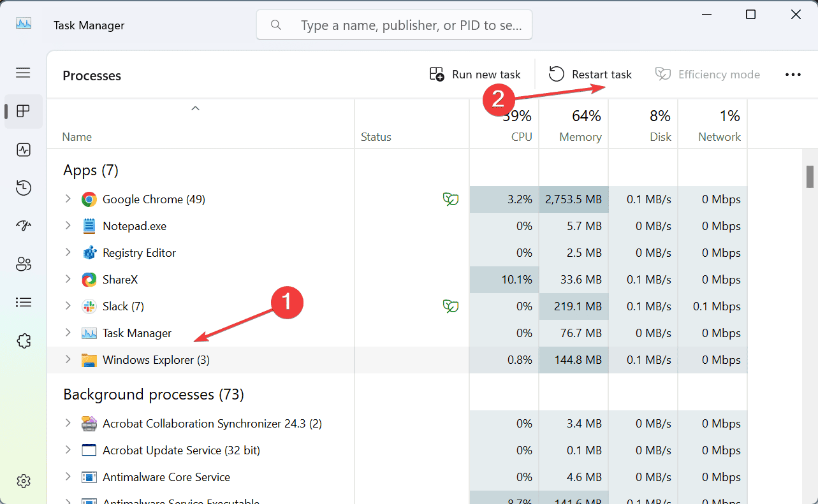The image size is (818, 504).
Task: Click the Task Manager title bar icon
Action: 24,23
